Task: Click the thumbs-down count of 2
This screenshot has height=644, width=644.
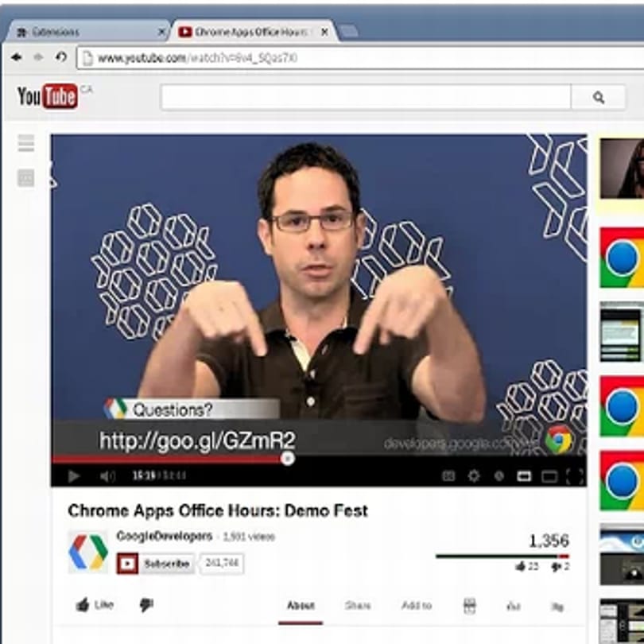Action: tap(561, 567)
